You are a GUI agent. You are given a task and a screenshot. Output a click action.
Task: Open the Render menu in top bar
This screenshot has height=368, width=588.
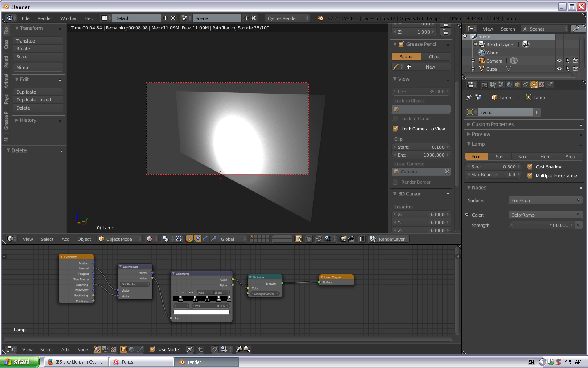coord(45,18)
